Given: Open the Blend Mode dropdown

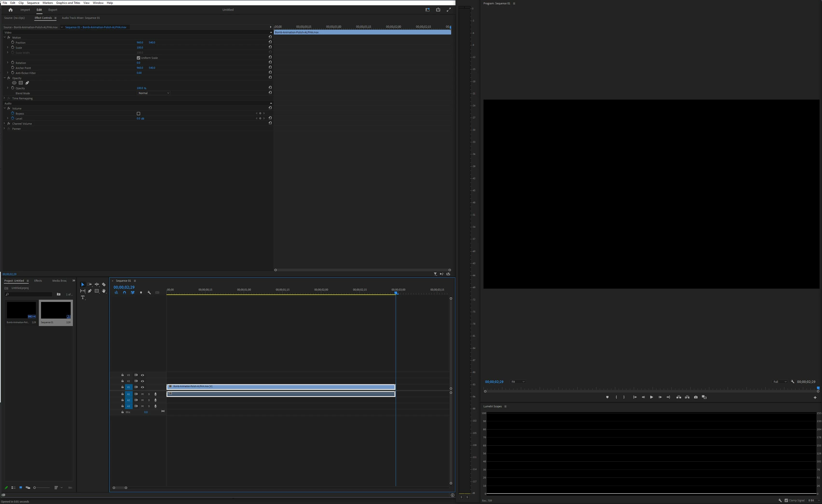Looking at the screenshot, I should coord(154,93).
